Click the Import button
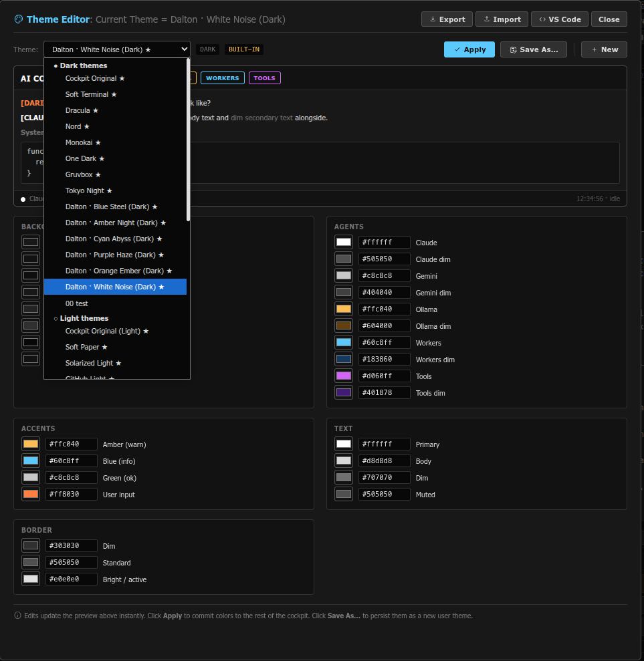 coord(502,19)
